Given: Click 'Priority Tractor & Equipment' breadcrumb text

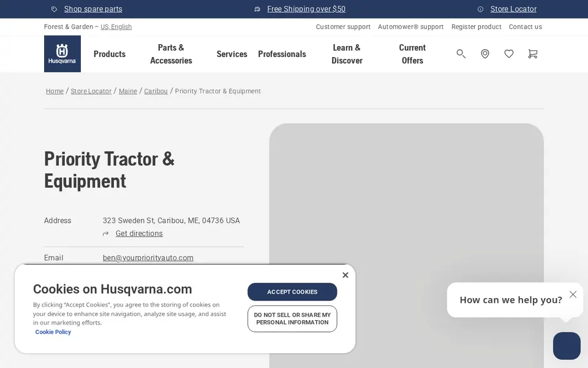Looking at the screenshot, I should coord(218,91).
